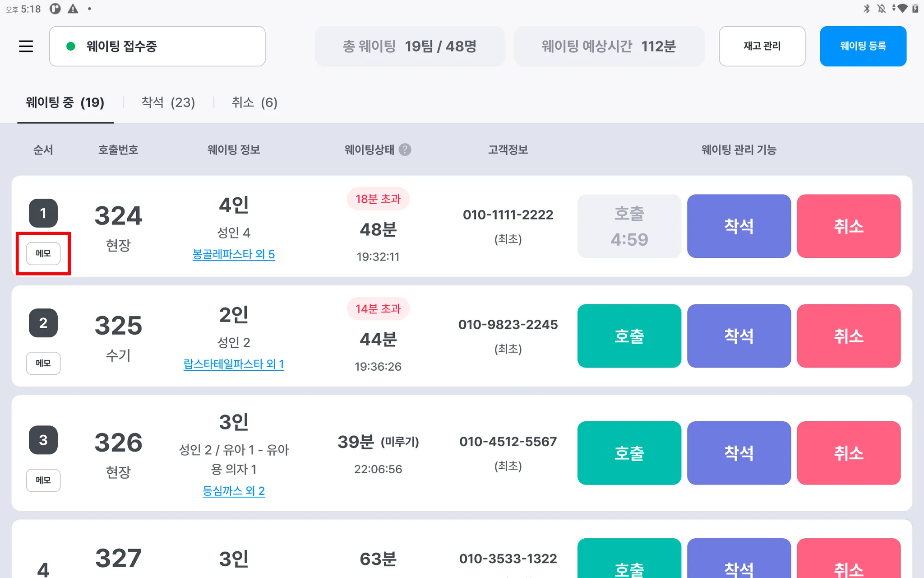Cancel waiting number 326 with 취소
Viewport: 924px width, 578px height.
click(x=848, y=453)
